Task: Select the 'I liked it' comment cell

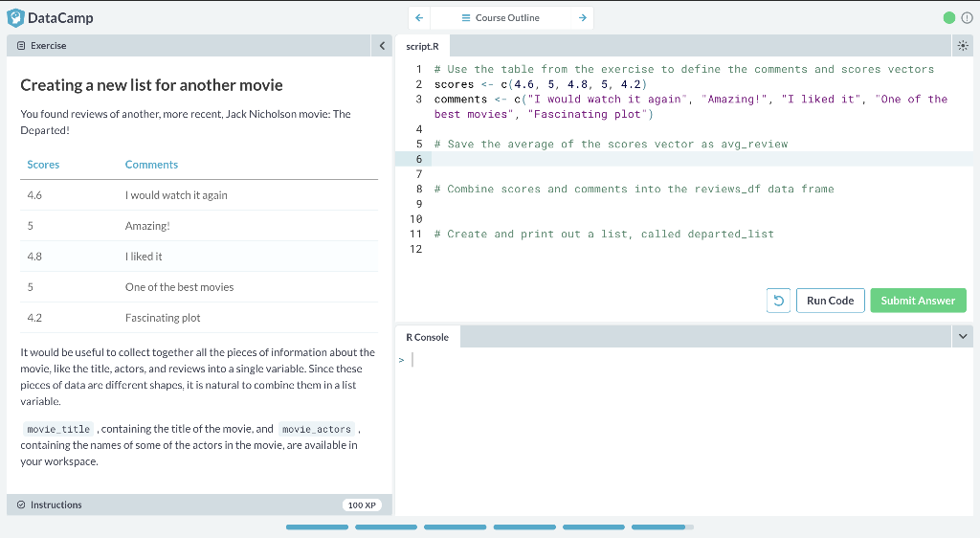Action: (144, 257)
